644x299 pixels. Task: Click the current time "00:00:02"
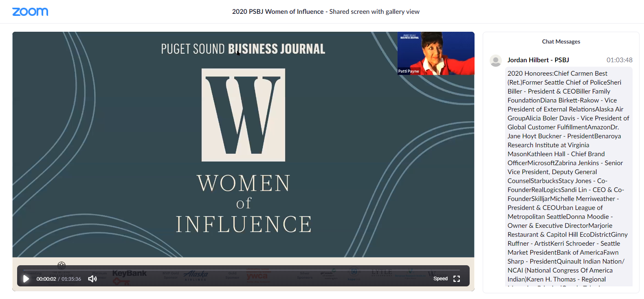(x=46, y=279)
